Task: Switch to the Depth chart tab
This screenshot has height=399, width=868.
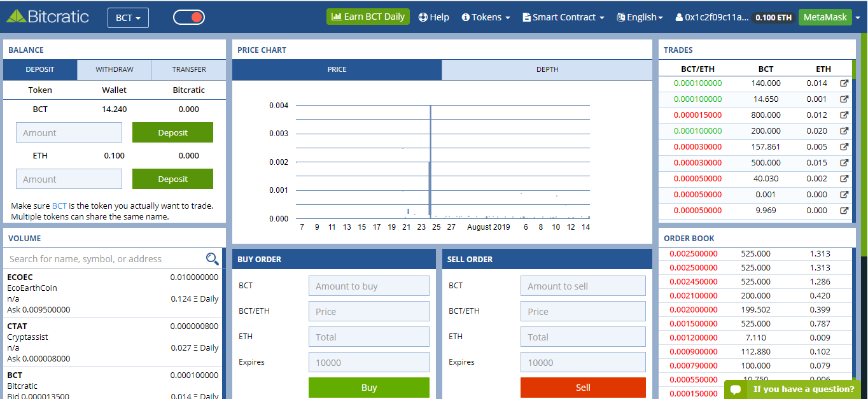Action: click(547, 70)
